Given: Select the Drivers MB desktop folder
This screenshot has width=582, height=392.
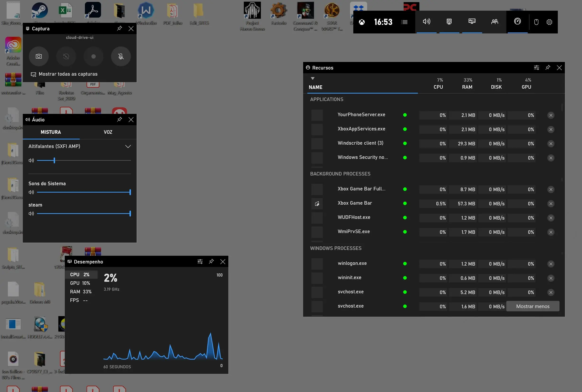Looking at the screenshot, I should 40,293.
